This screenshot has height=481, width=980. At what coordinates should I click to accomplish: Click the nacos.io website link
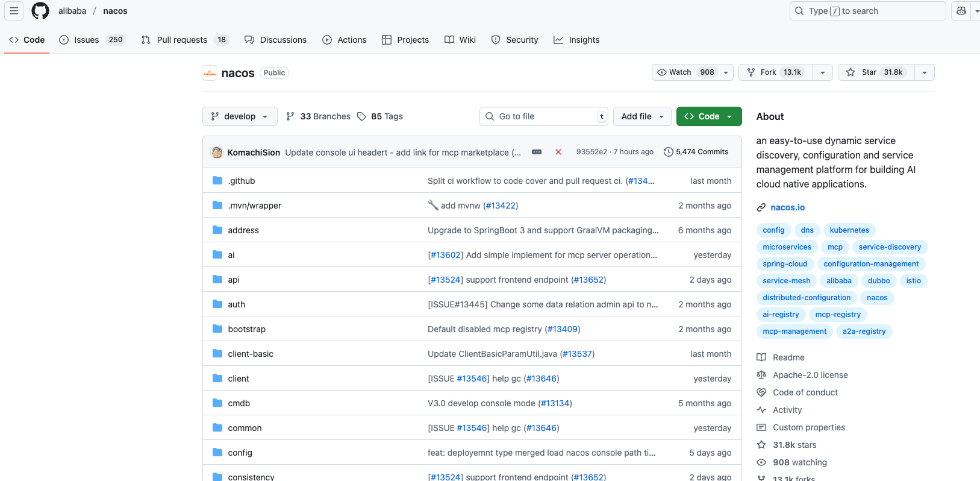click(x=787, y=207)
